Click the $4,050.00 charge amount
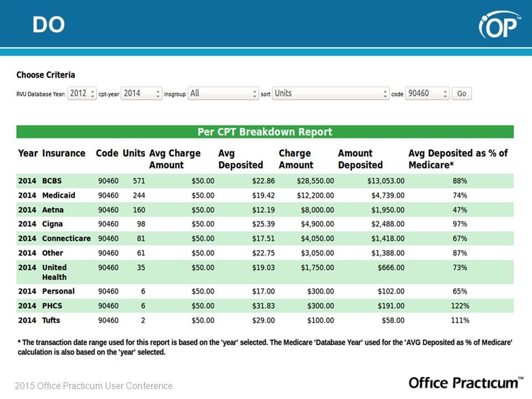Viewport: 532px width, 399px height. 317,239
